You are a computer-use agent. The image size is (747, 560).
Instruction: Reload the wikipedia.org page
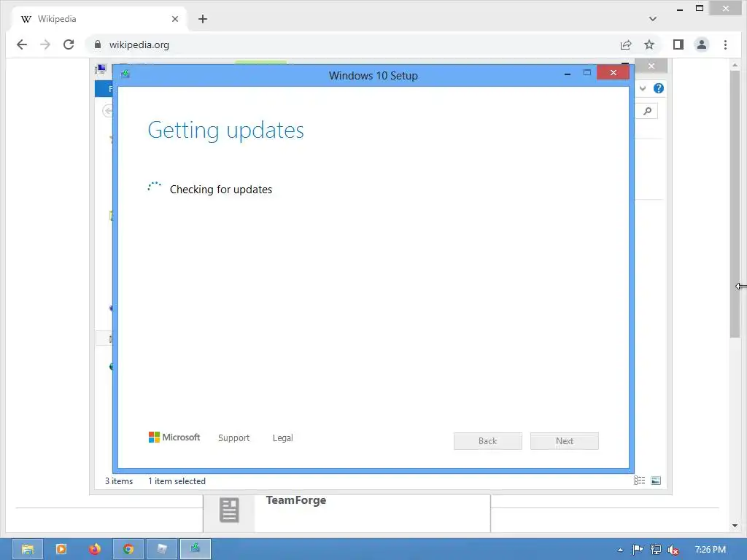(69, 44)
